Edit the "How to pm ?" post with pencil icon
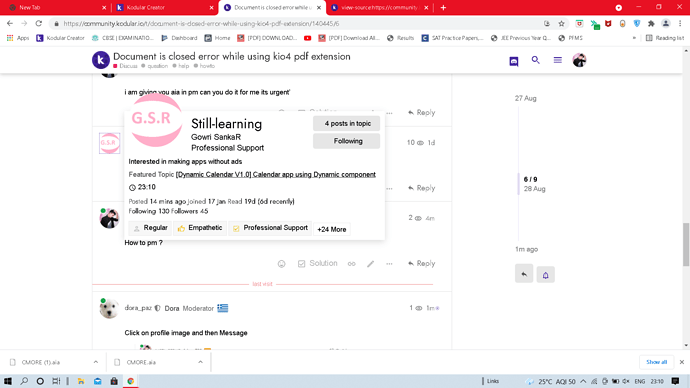The height and width of the screenshot is (388, 690). 371,264
